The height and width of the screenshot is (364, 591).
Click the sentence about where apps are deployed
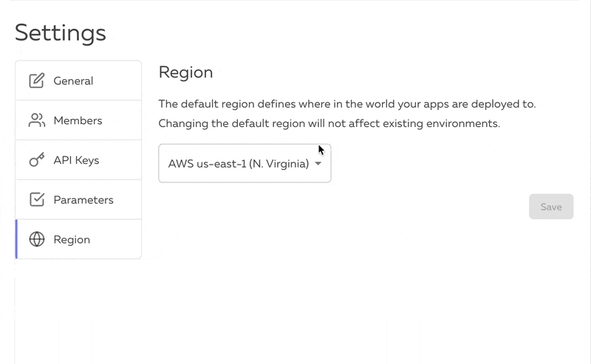[x=347, y=104]
